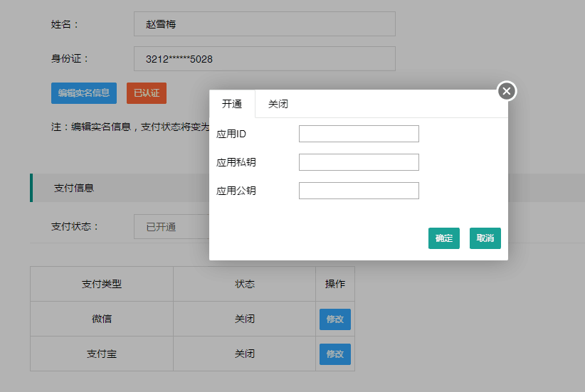Click 修改 for the 支付宝 row
Viewport: 585px width, 392px height.
pos(334,354)
